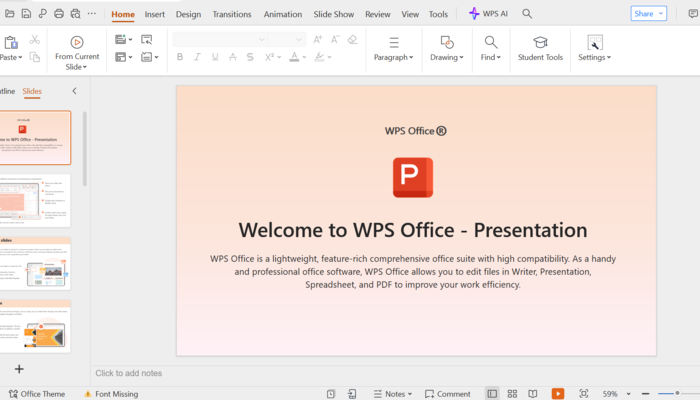Viewport: 700px width, 400px height.
Task: Switch to the Design tab
Action: coord(188,14)
